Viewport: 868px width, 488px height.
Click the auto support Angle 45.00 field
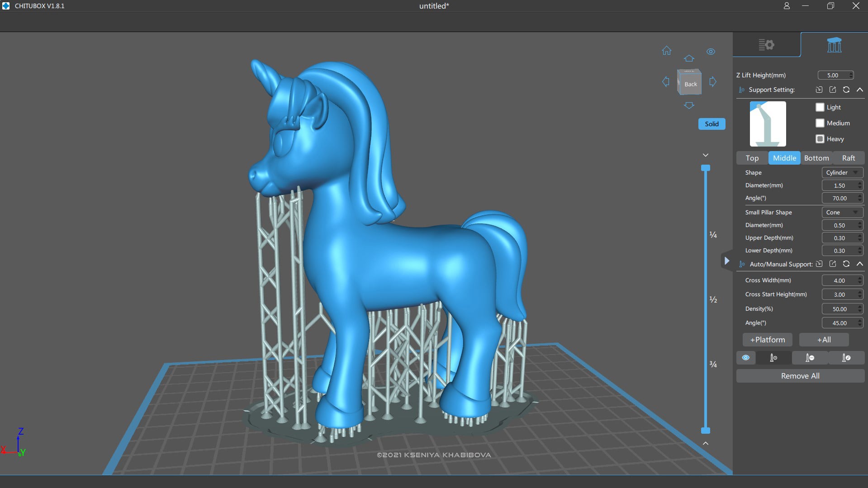(842, 323)
